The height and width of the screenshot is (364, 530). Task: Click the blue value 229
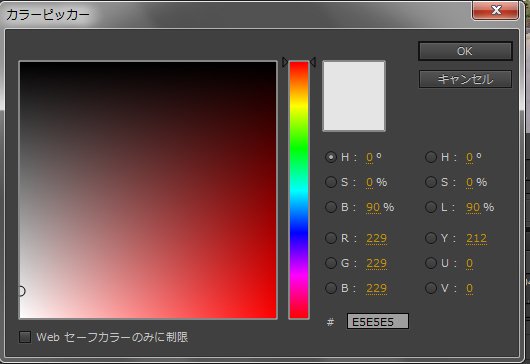click(376, 288)
